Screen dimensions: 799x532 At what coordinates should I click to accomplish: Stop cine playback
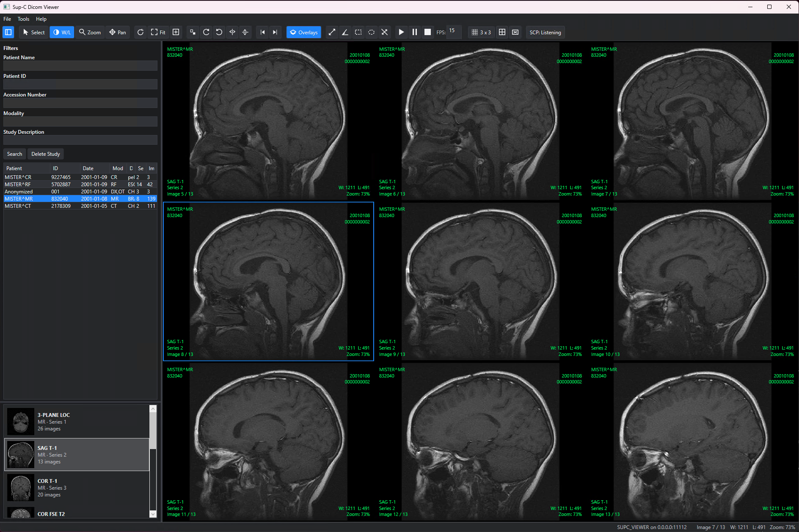[428, 32]
